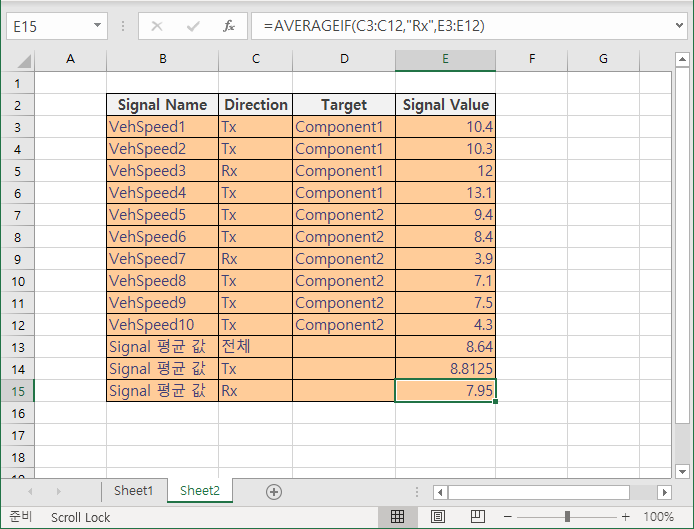The width and height of the screenshot is (694, 529).
Task: Select row 2 header
Action: click(x=17, y=105)
